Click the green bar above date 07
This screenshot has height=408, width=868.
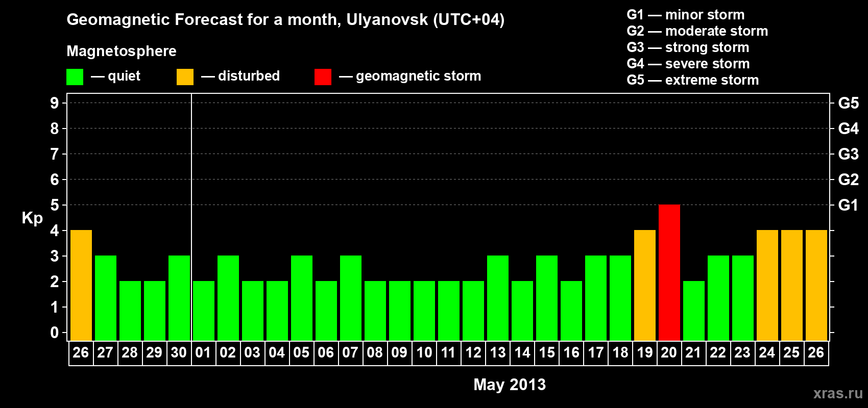[350, 298]
